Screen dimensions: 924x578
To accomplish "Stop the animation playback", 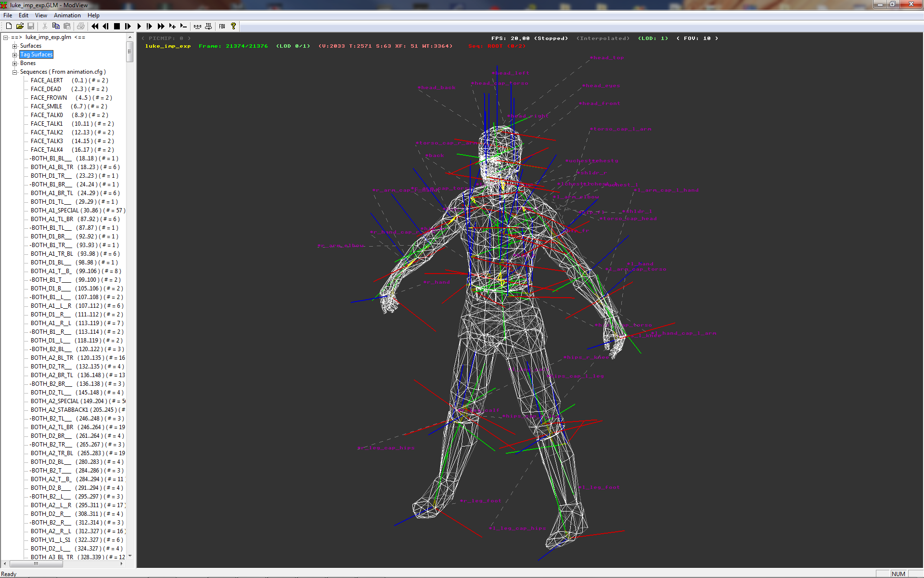I will 117,26.
